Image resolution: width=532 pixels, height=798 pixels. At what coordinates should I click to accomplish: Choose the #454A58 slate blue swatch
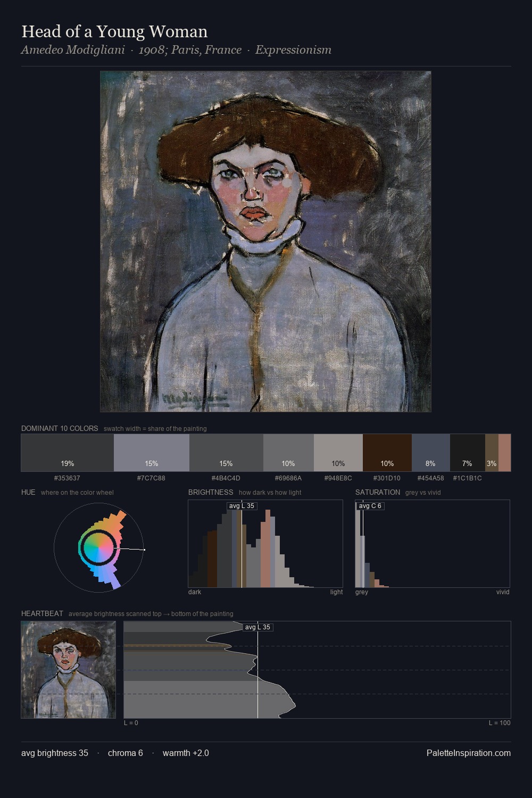pyautogui.click(x=431, y=453)
